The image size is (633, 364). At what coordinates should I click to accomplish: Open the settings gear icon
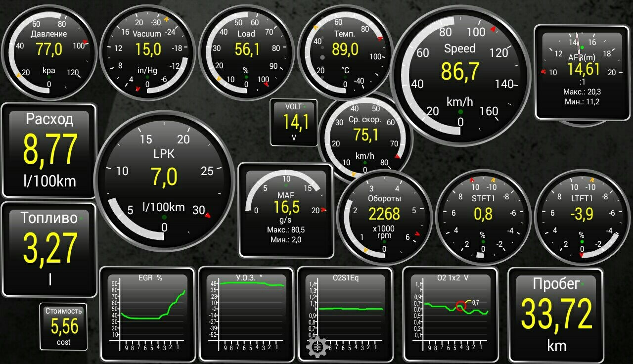tap(316, 347)
